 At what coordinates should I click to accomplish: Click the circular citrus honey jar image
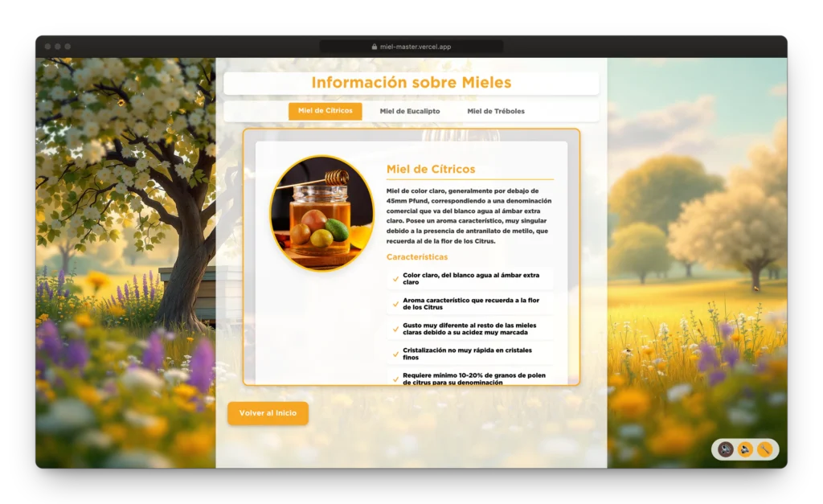point(321,213)
